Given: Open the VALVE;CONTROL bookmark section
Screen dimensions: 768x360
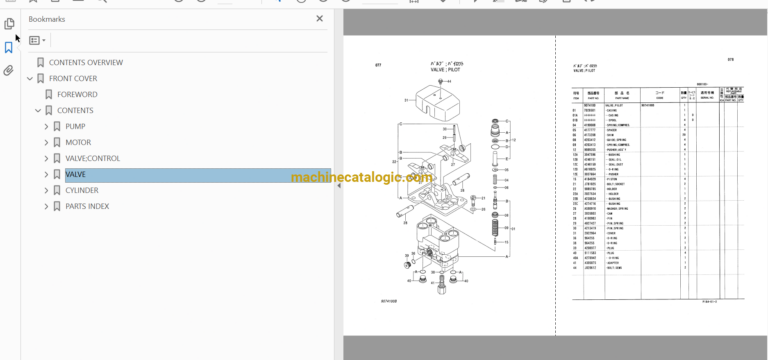Looking at the screenshot, I should (93, 159).
